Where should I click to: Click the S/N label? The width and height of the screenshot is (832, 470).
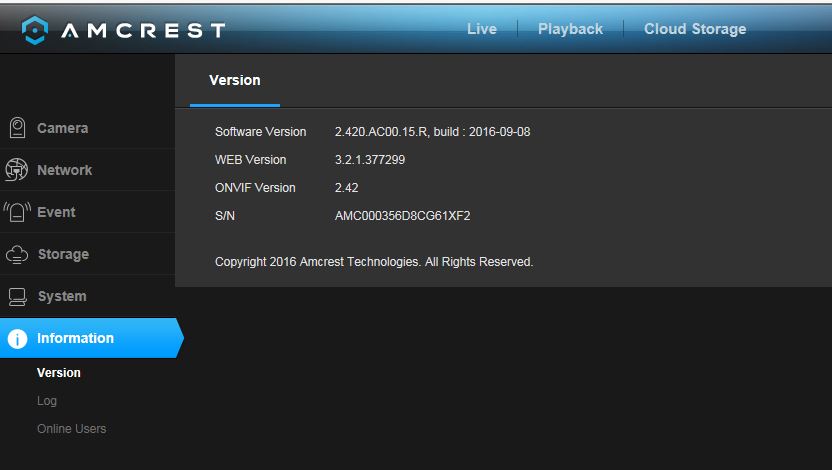225,216
